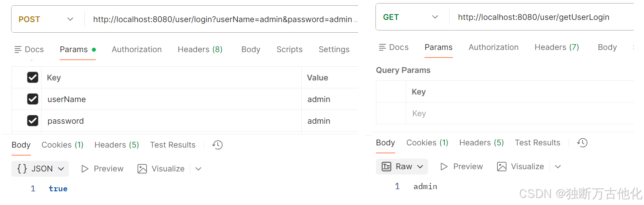
Task: Click Visualize image icon in right response
Action: pyautogui.click(x=502, y=167)
